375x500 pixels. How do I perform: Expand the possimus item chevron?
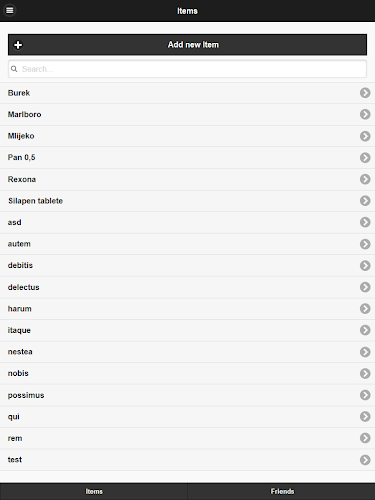pos(365,395)
